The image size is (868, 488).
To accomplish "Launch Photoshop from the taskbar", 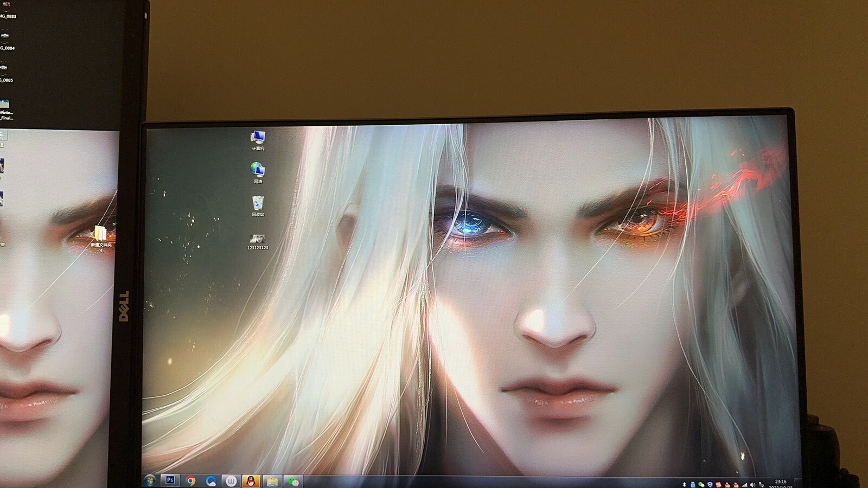I will click(x=170, y=480).
